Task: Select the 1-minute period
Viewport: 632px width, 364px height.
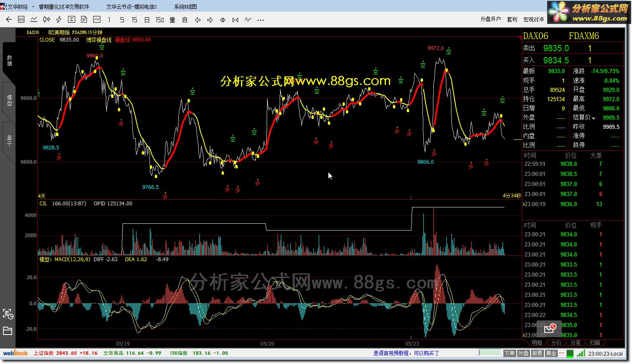Action: pos(109,20)
